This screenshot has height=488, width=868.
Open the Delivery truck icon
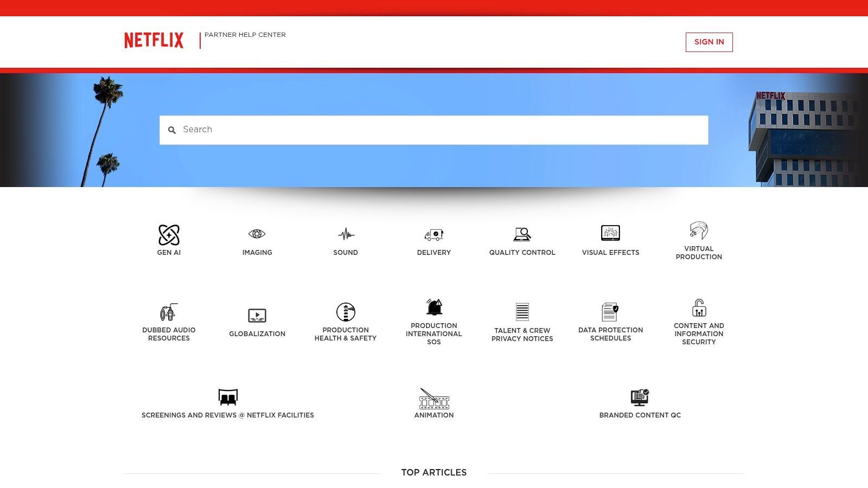(434, 234)
